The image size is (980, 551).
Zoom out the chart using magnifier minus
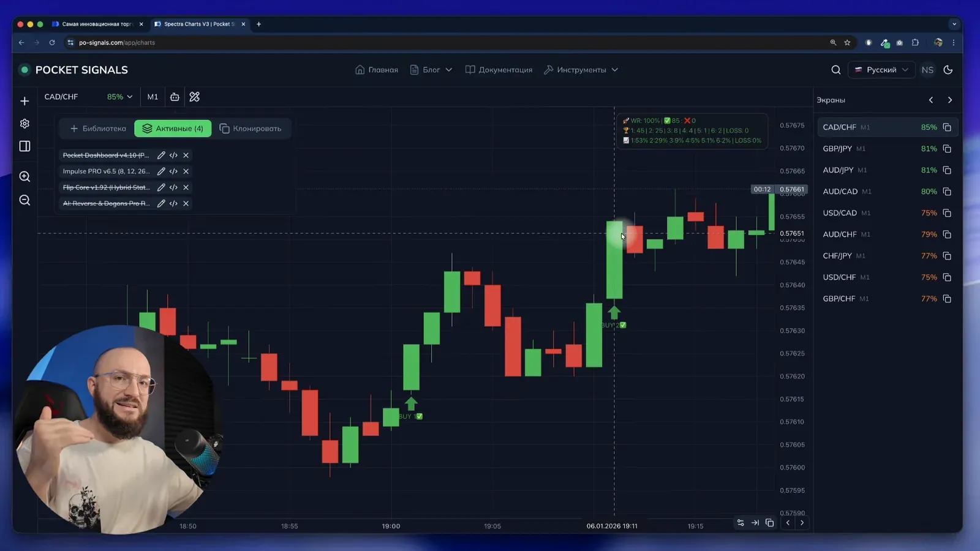(24, 200)
